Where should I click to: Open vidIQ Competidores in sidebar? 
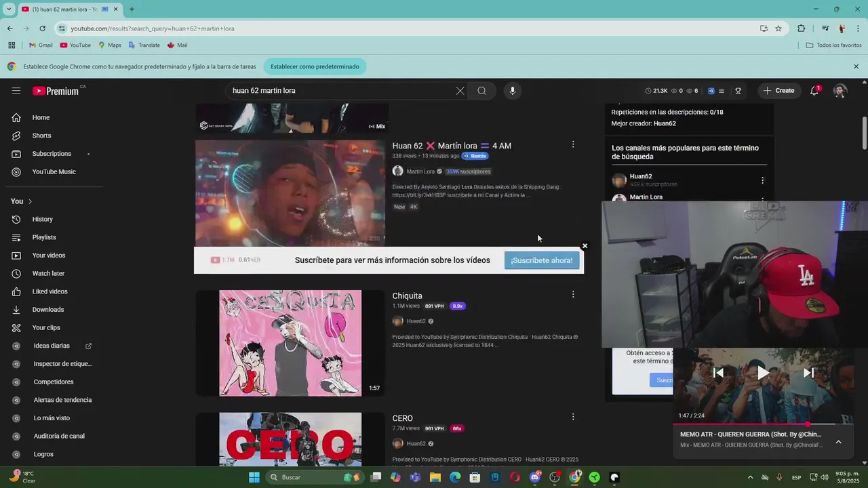pos(52,382)
